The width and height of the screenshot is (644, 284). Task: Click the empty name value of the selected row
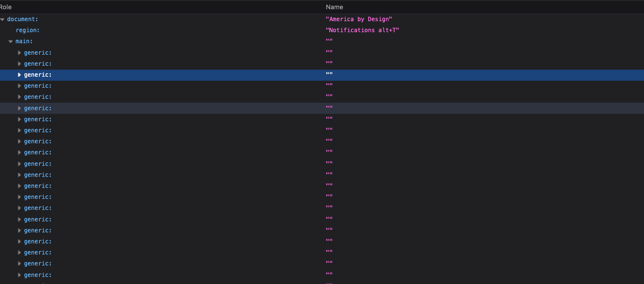329,75
